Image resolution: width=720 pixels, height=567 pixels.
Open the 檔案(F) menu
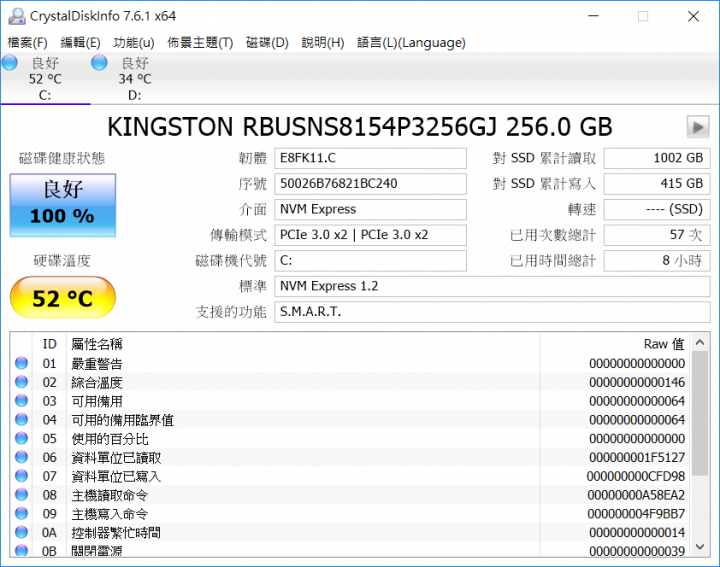(28, 43)
